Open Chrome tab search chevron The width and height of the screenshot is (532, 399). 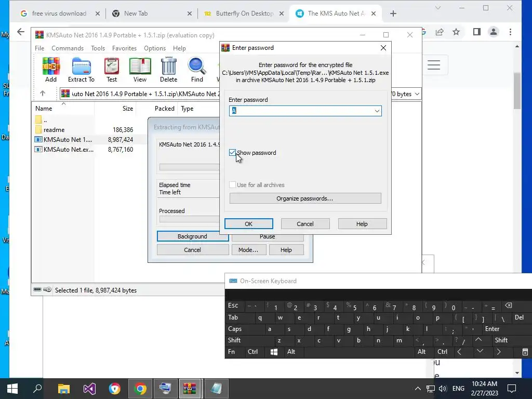[437, 8]
